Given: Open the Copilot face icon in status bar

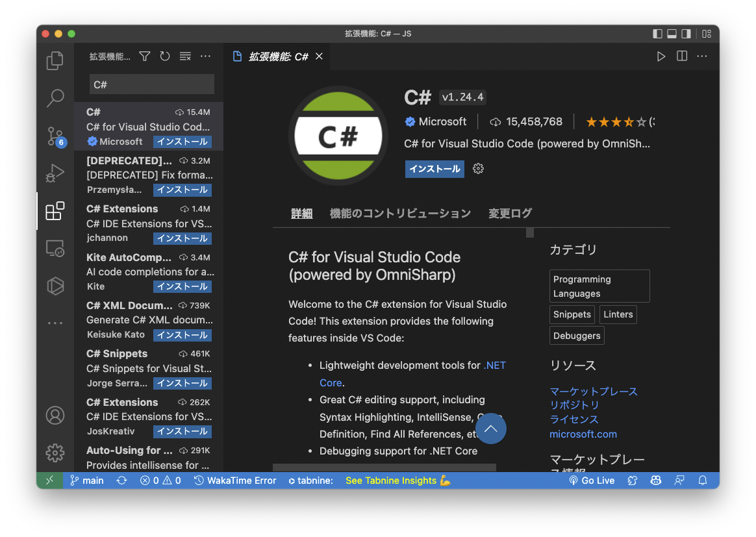Looking at the screenshot, I should [656, 481].
